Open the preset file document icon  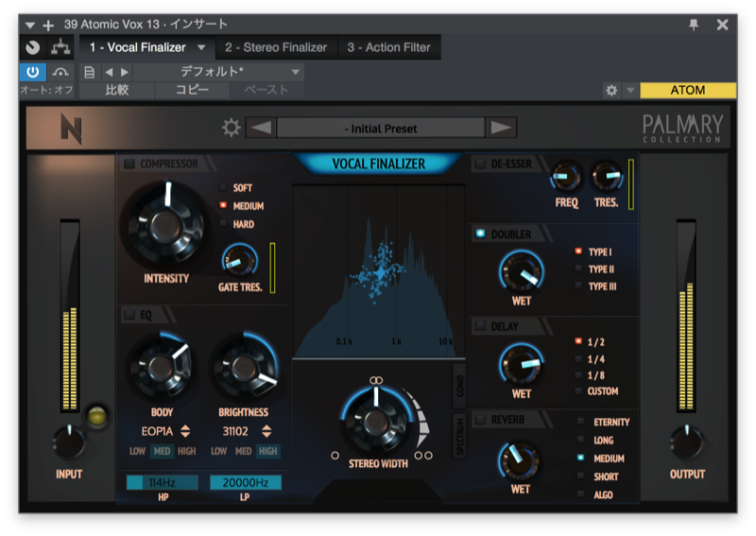click(89, 73)
